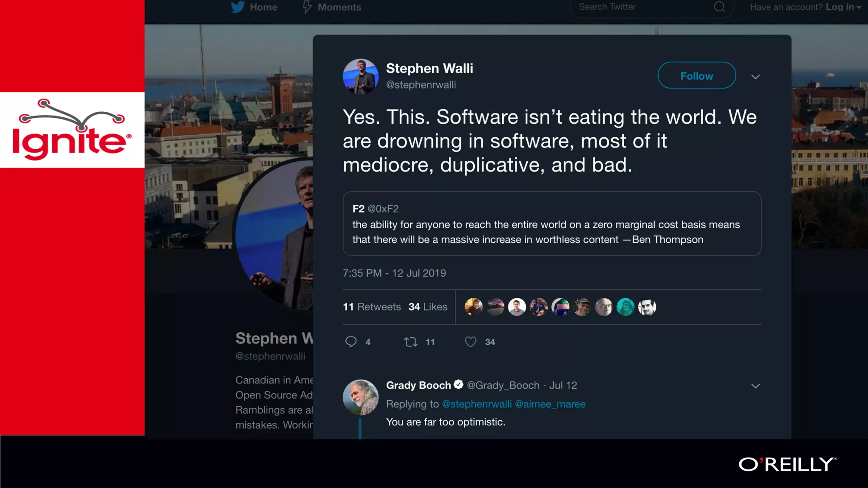Expand the options chevron on Grady Booch's reply
The width and height of the screenshot is (868, 488).
[x=755, y=386]
